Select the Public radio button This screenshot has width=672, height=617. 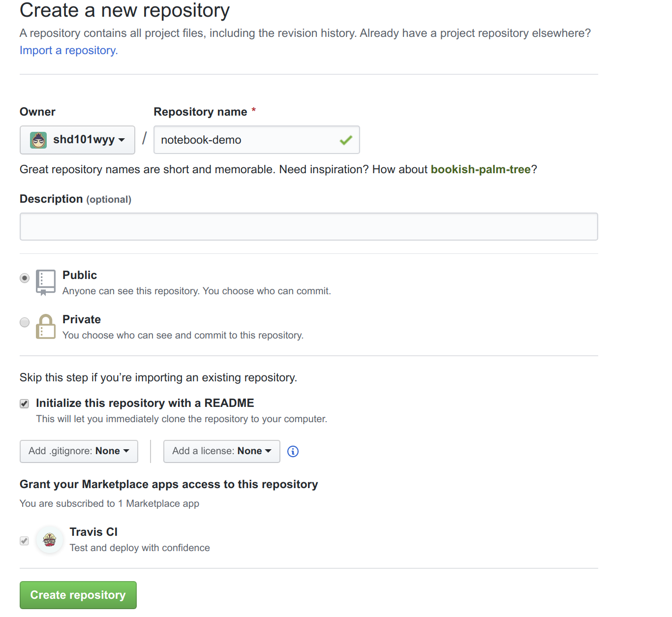tap(25, 278)
